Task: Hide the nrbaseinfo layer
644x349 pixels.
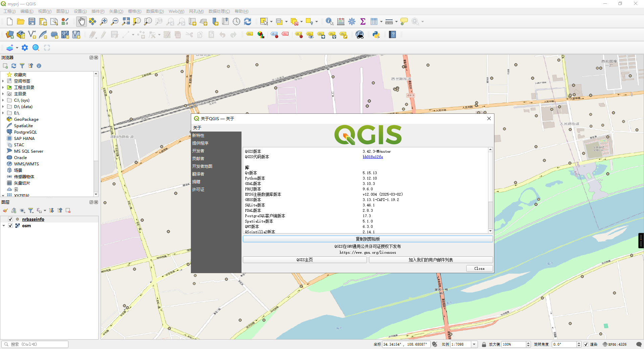Action: [10, 219]
